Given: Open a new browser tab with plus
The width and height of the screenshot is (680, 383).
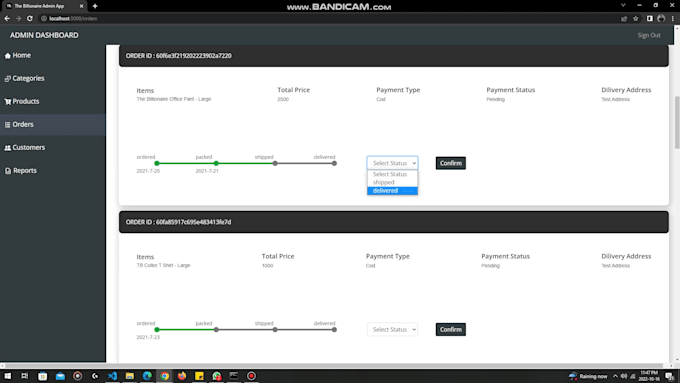Looking at the screenshot, I should coord(95,6).
